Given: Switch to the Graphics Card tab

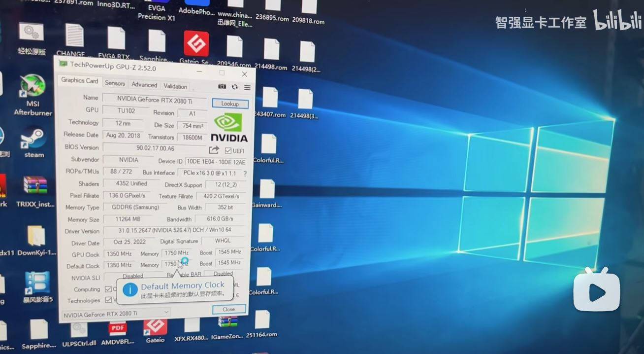Looking at the screenshot, I should pos(79,80).
